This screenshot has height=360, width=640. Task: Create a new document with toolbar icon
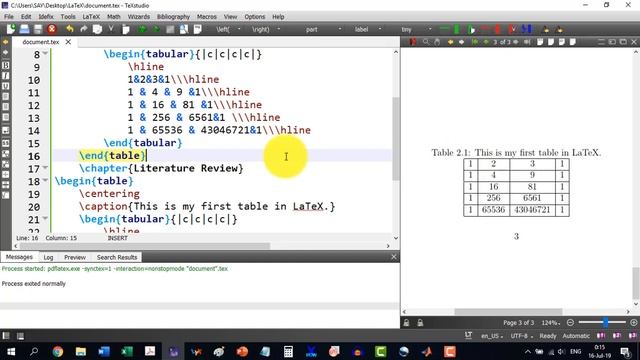point(11,29)
